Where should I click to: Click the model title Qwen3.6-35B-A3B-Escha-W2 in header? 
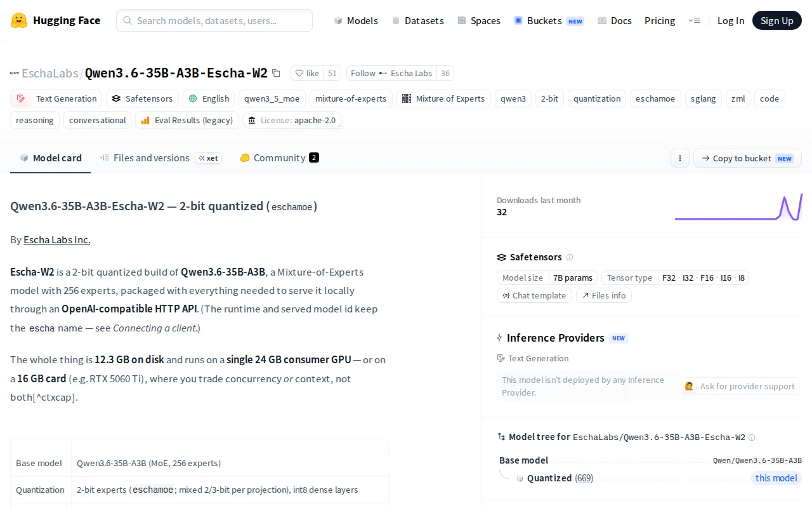pyautogui.click(x=176, y=73)
